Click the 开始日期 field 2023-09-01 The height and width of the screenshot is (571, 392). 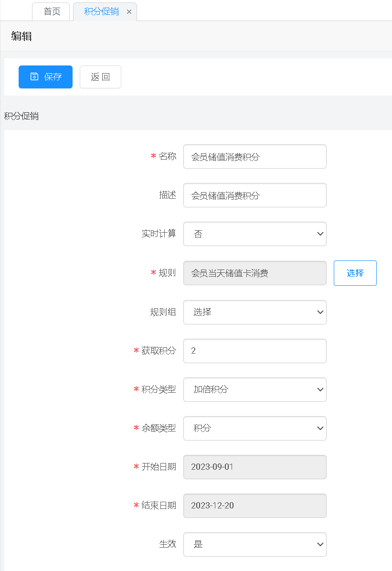pos(255,467)
